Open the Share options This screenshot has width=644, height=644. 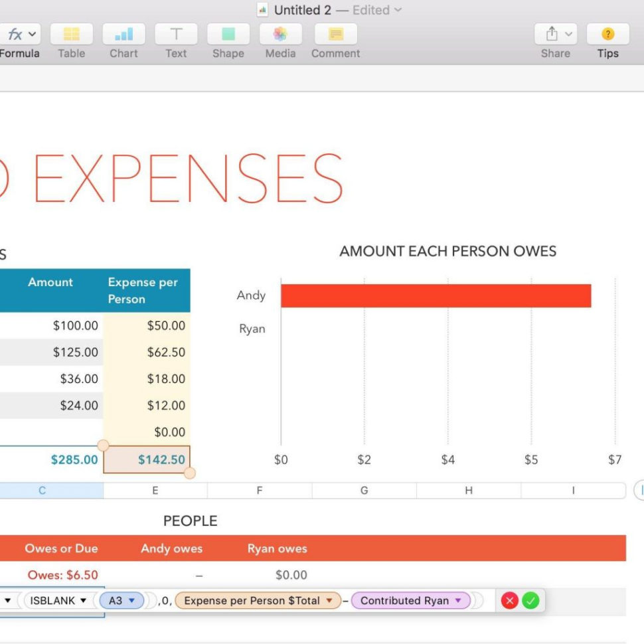[x=552, y=34]
